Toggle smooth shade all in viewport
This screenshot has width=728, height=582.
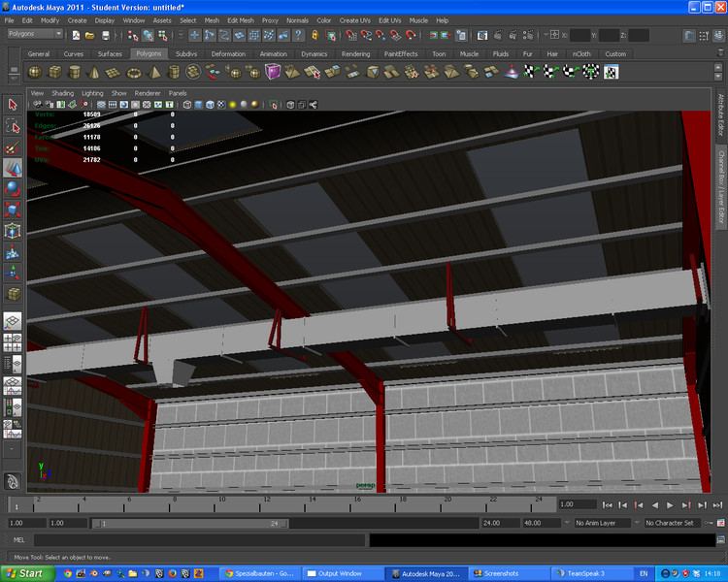tap(199, 105)
